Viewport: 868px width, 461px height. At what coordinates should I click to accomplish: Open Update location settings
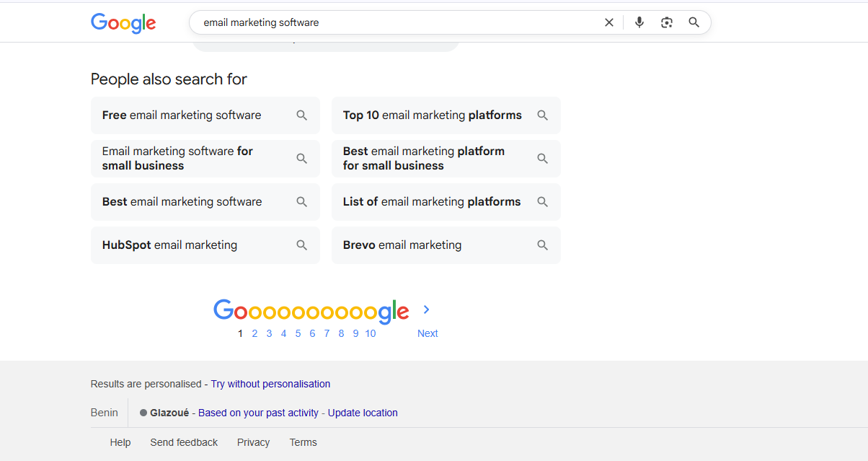363,413
